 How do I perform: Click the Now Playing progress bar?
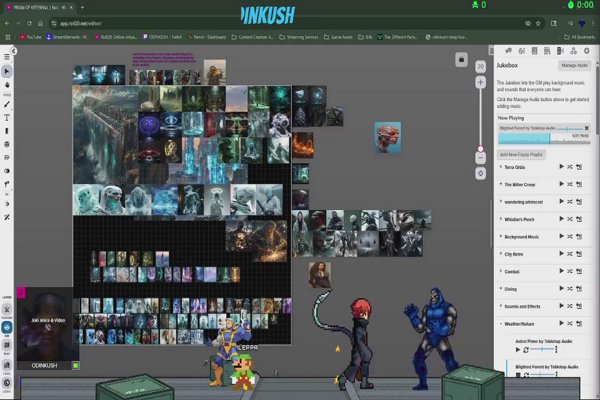pyautogui.click(x=544, y=139)
